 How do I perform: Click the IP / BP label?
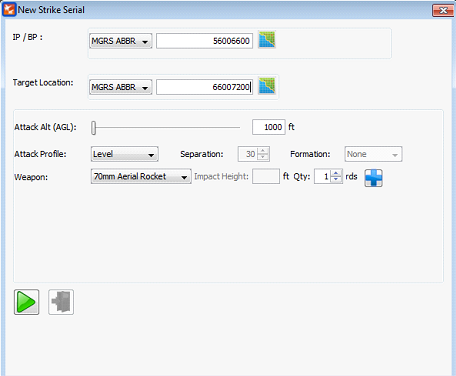tap(28, 37)
